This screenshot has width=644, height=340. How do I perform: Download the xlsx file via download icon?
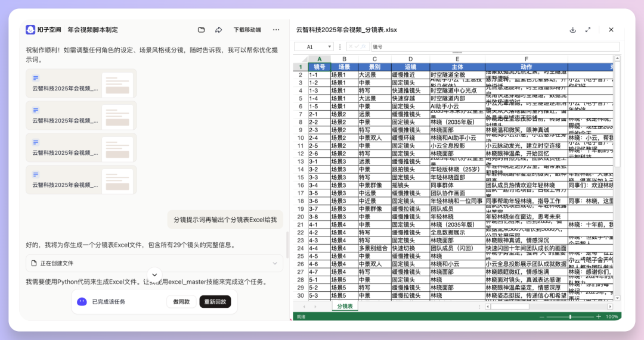[572, 30]
